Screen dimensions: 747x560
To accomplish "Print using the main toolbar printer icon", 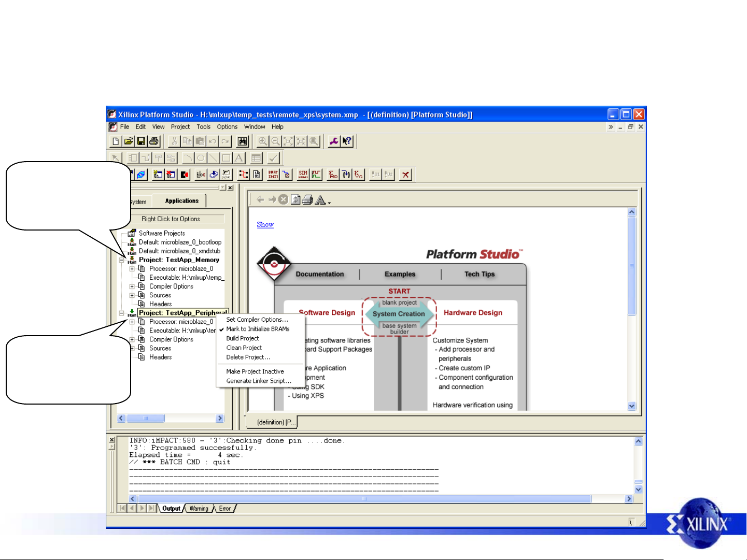I will pyautogui.click(x=154, y=141).
